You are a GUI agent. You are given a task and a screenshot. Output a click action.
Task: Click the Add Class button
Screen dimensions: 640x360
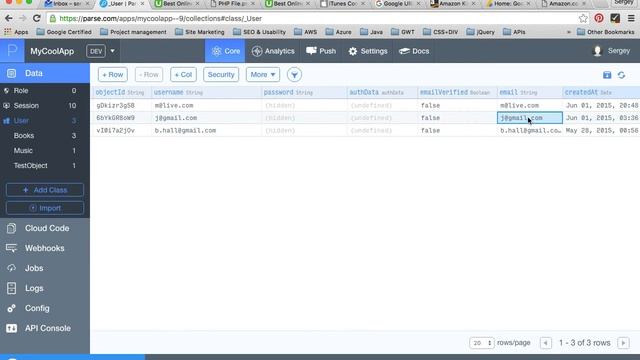coord(45,190)
